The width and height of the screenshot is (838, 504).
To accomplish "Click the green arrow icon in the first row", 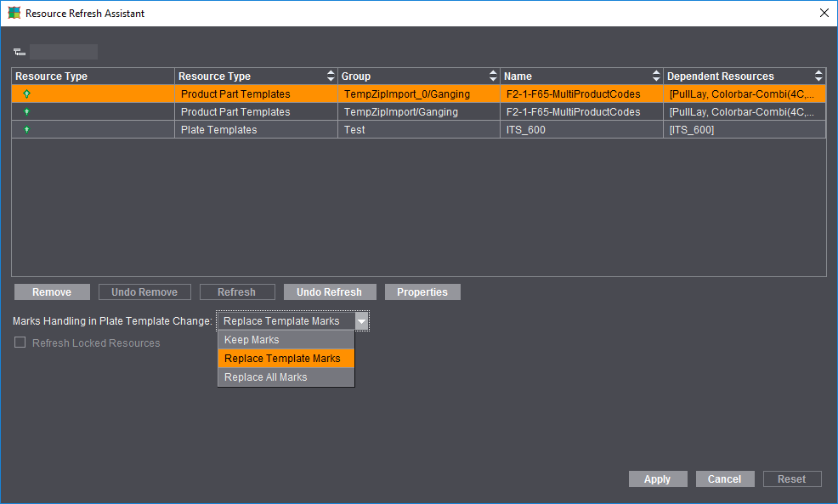I will [x=27, y=94].
